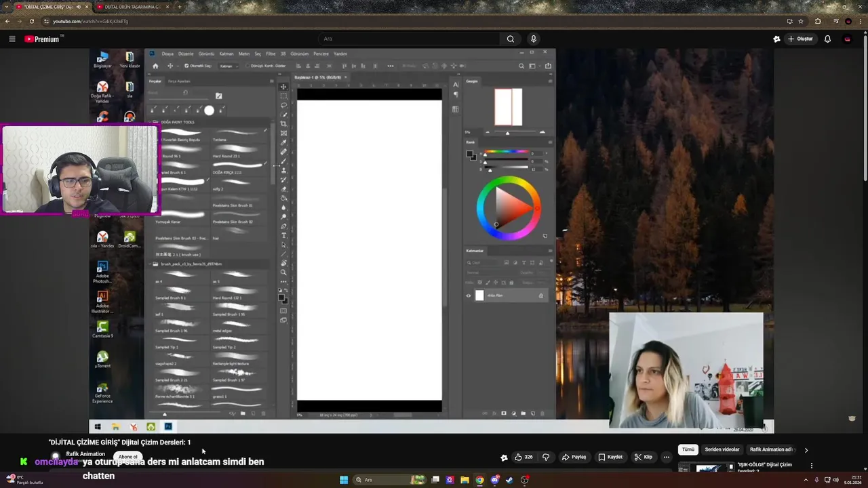Click YouTube voice search microphone

click(534, 39)
